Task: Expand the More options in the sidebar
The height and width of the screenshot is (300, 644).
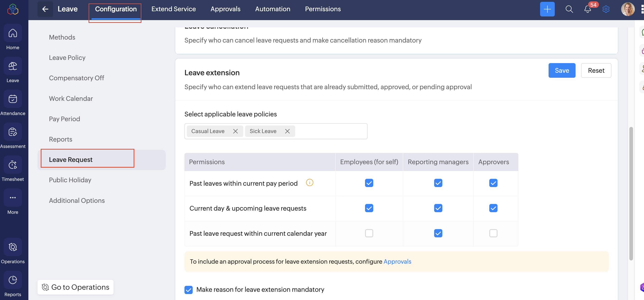Action: pos(13,198)
